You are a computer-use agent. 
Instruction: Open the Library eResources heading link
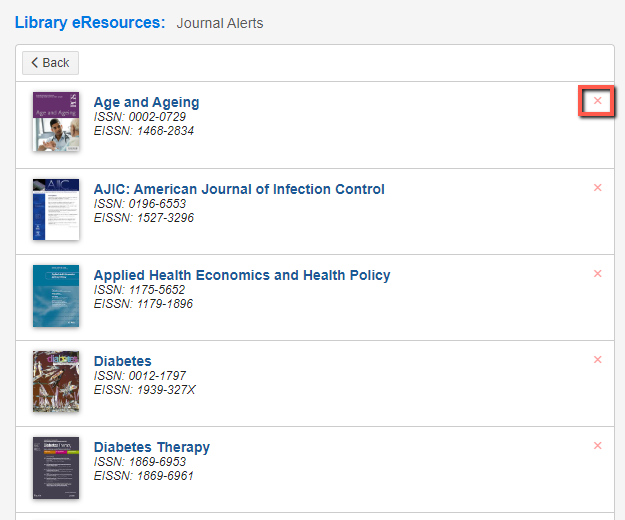coord(90,23)
